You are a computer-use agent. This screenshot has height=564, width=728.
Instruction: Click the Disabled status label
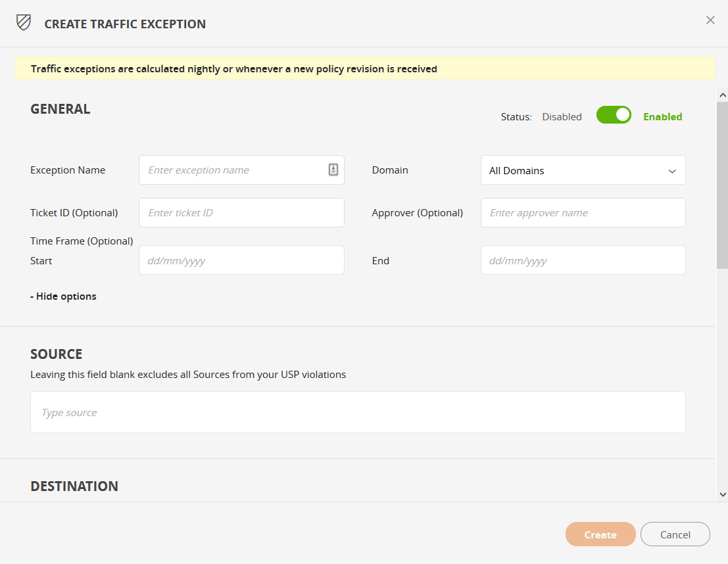(x=562, y=117)
